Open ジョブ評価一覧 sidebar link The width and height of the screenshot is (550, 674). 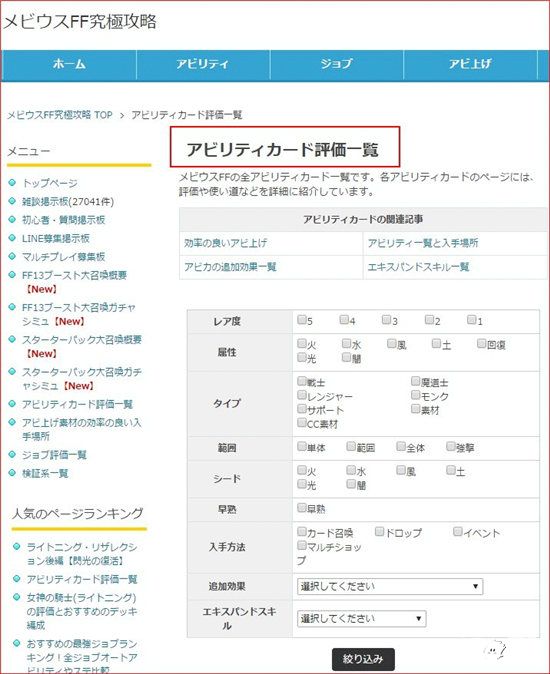(54, 455)
